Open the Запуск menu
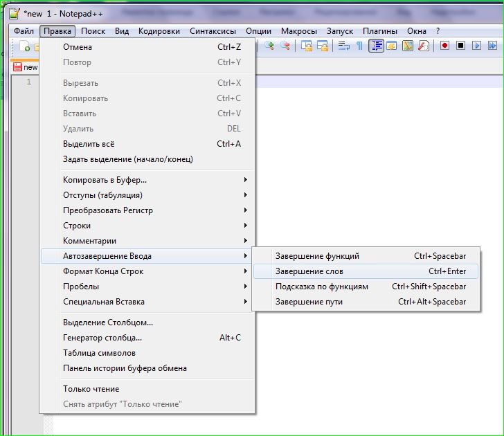This screenshot has height=436, width=504. click(x=340, y=31)
